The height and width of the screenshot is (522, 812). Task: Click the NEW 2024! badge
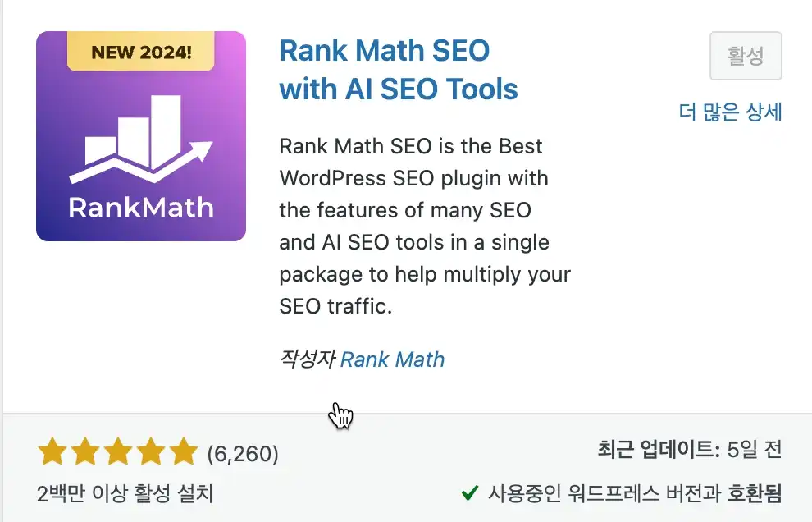click(141, 53)
